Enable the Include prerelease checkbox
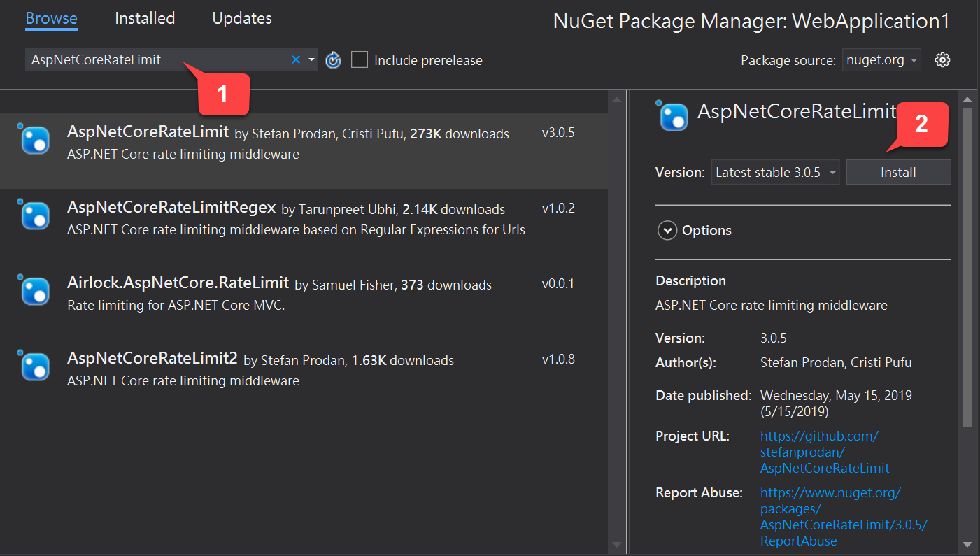The image size is (980, 556). pos(360,59)
